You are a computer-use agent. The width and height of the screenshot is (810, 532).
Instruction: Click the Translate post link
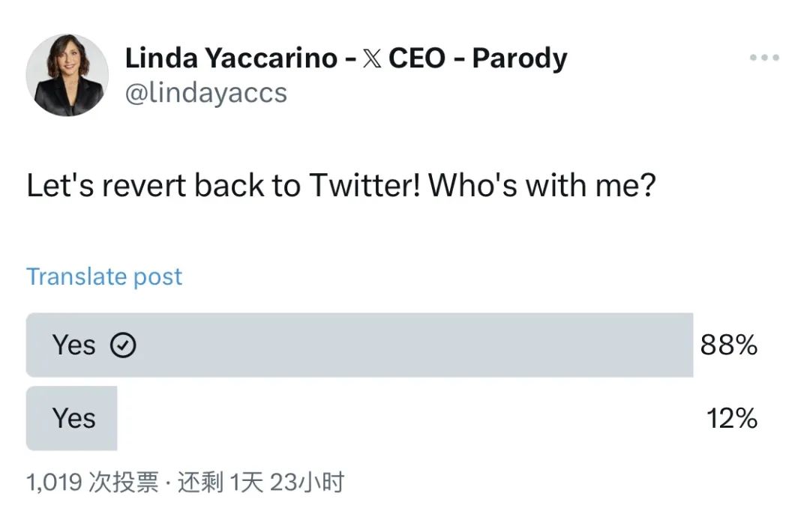pos(103,276)
